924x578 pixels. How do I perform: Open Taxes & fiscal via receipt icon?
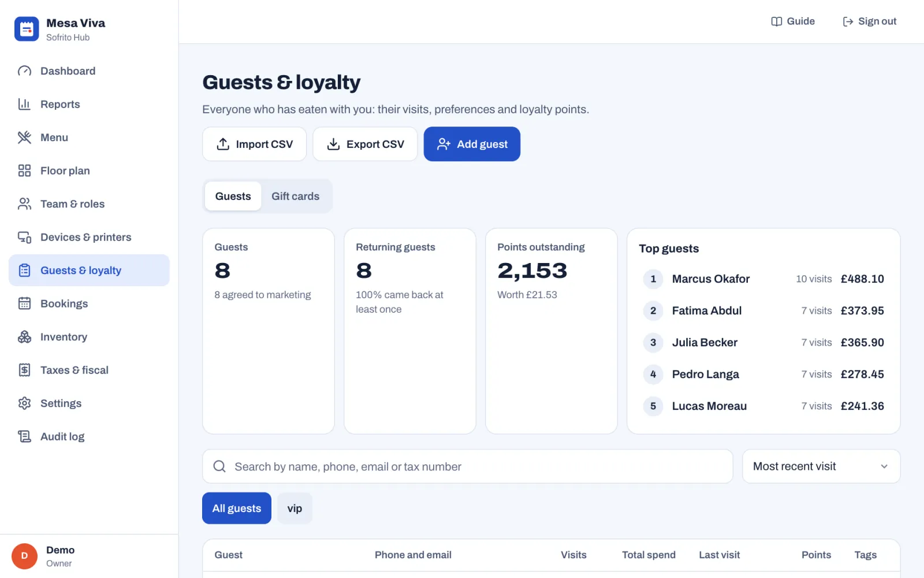(24, 370)
